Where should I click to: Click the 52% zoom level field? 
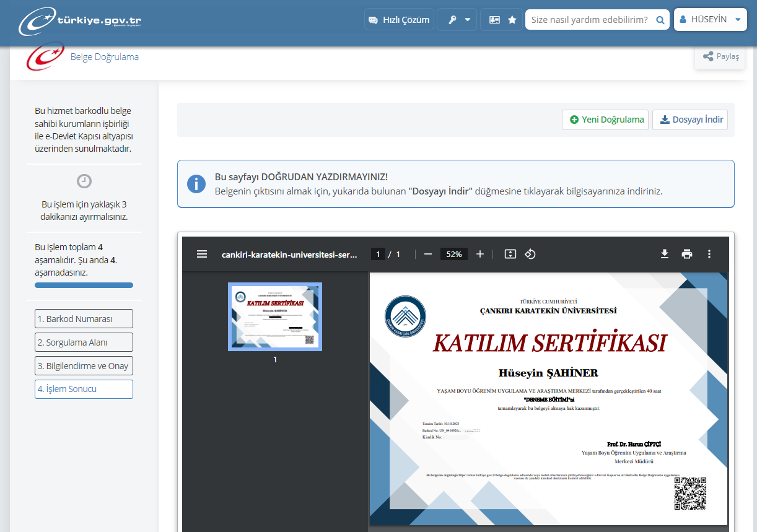454,254
